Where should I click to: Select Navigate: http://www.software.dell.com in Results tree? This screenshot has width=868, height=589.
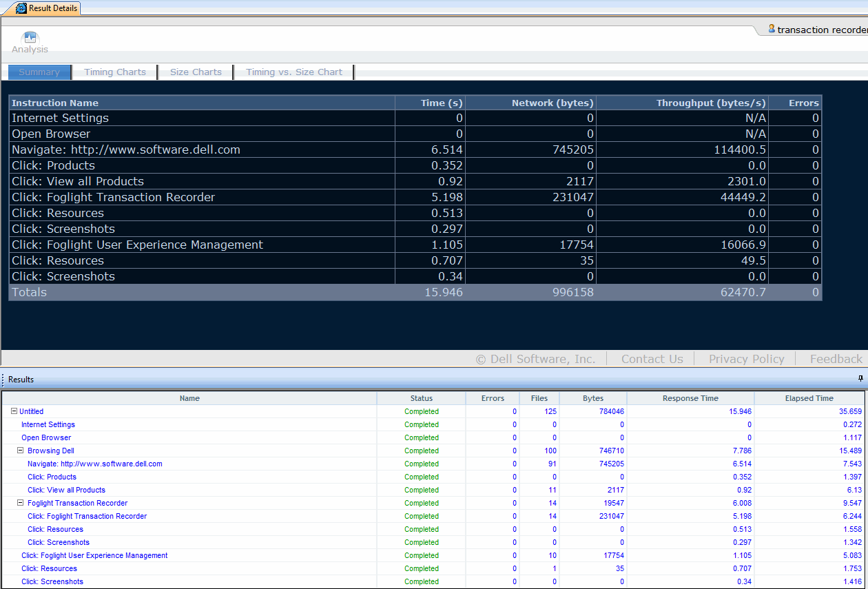point(95,464)
